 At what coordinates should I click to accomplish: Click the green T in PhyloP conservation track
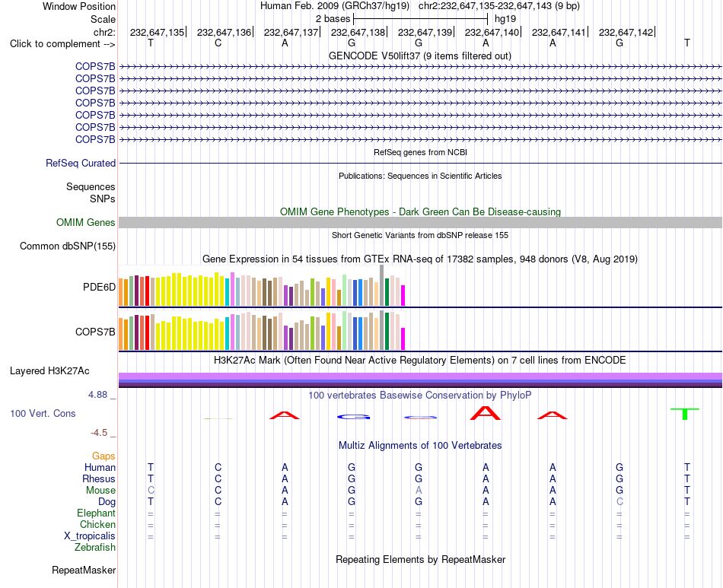(x=685, y=414)
